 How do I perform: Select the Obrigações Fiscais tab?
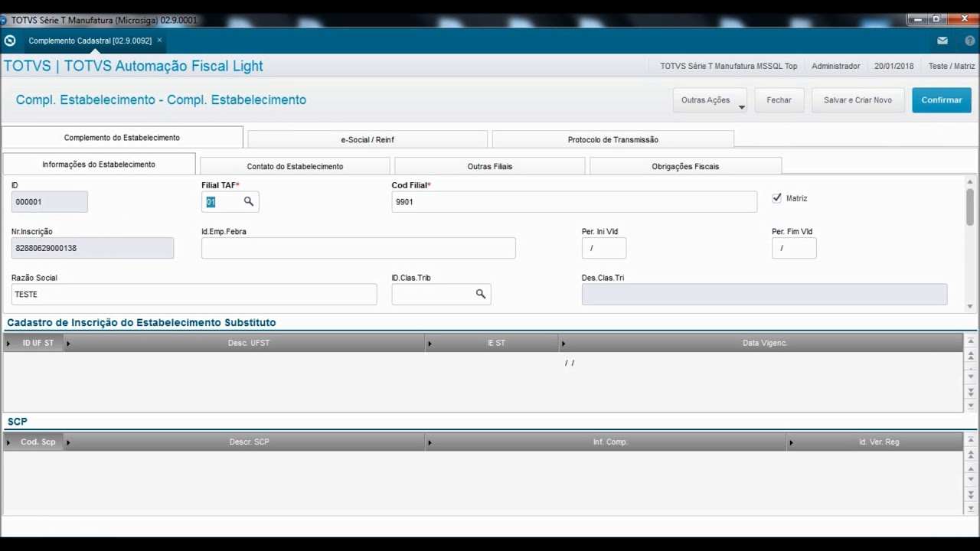point(685,166)
